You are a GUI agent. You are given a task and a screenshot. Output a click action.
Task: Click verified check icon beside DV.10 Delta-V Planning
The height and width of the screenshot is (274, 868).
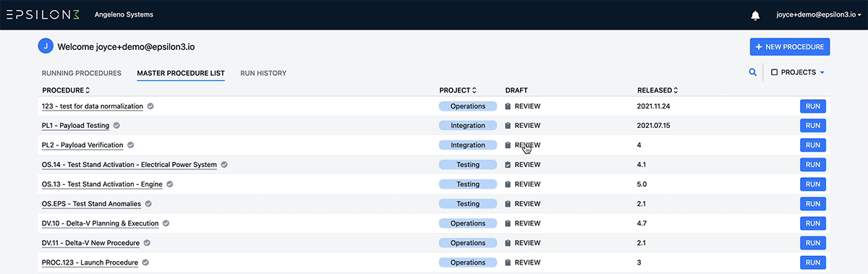(166, 223)
